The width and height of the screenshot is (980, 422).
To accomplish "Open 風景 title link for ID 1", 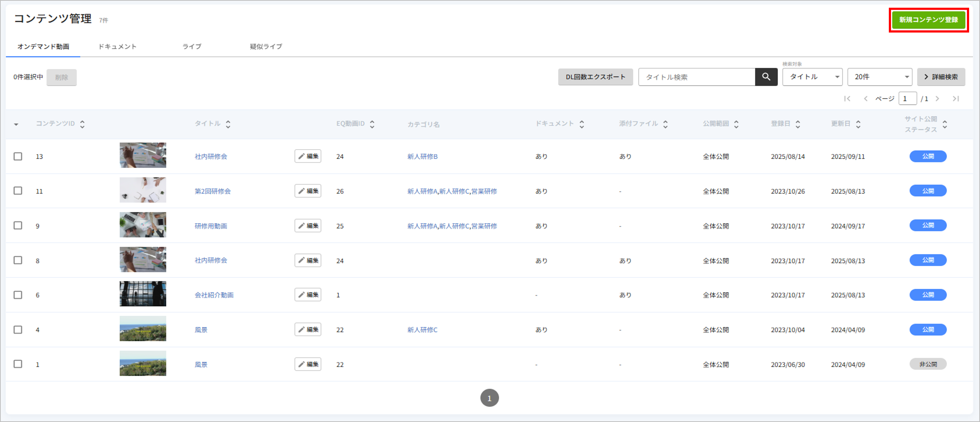I will [201, 364].
